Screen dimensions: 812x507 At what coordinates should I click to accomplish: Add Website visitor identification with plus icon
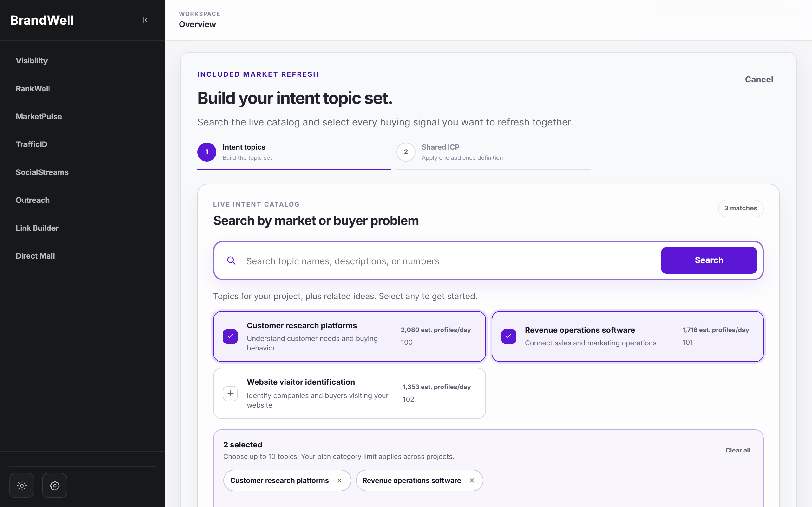click(x=230, y=393)
